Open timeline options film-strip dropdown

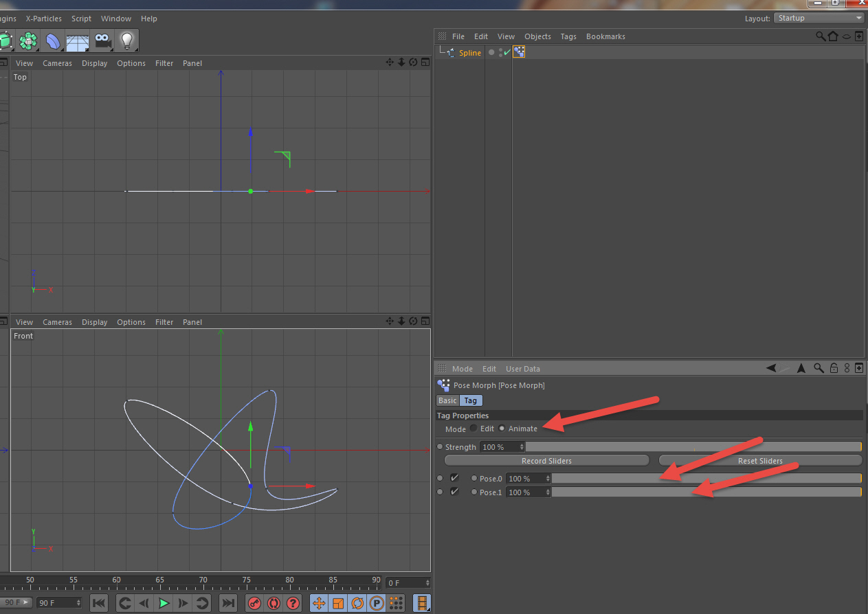tap(422, 603)
